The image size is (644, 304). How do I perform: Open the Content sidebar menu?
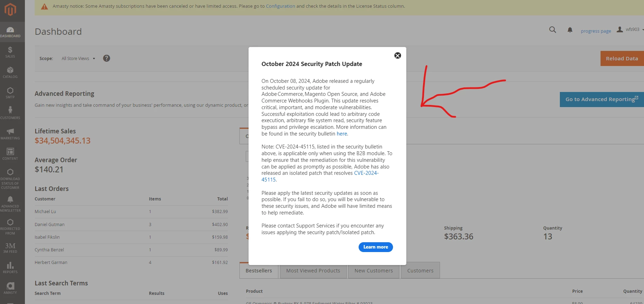pos(10,154)
